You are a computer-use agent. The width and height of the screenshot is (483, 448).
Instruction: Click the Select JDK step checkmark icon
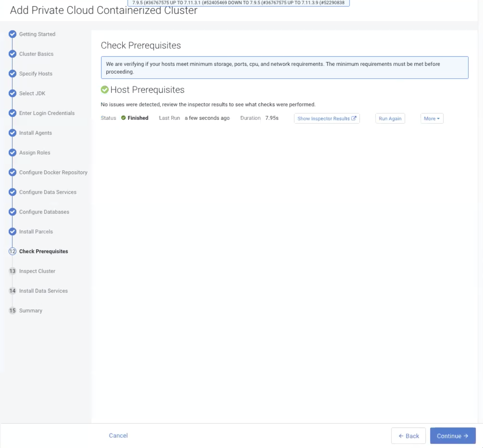[12, 93]
